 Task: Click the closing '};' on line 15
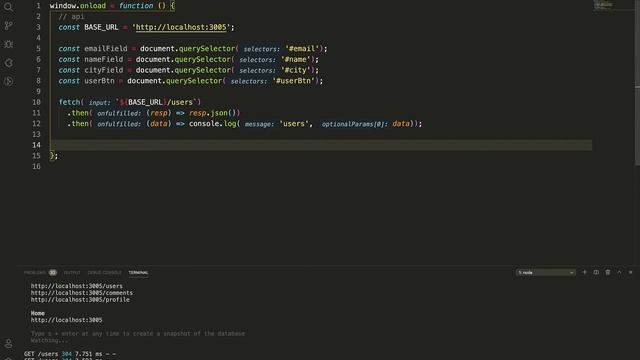54,156
